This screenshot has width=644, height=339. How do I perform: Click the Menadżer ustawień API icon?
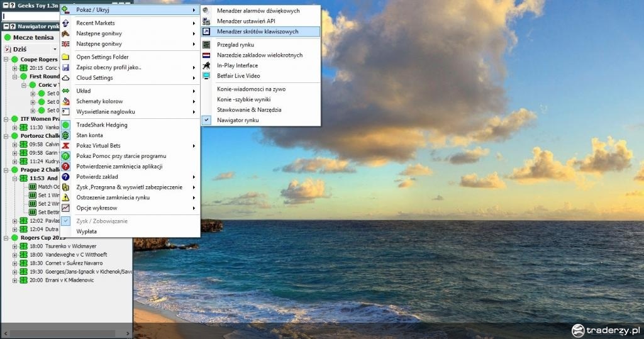(x=206, y=21)
